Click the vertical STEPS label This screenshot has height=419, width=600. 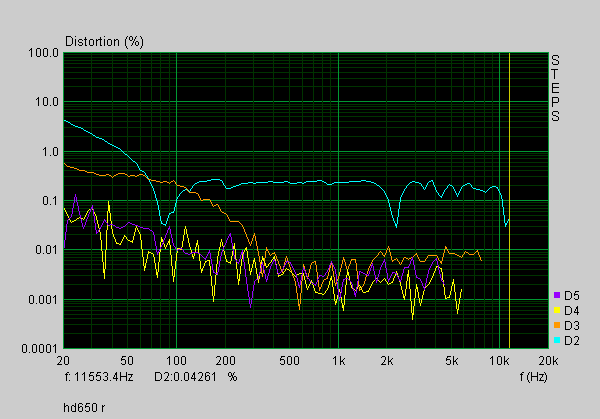(555, 88)
